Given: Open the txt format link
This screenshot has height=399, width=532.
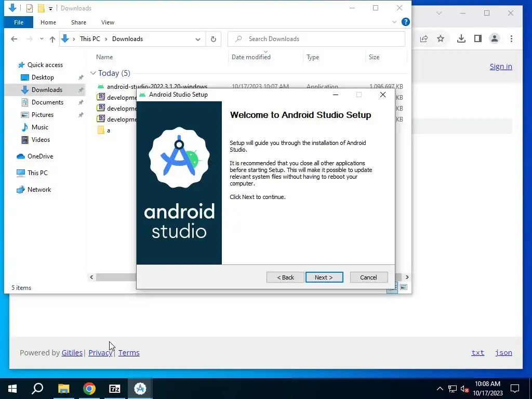Looking at the screenshot, I should 478,353.
